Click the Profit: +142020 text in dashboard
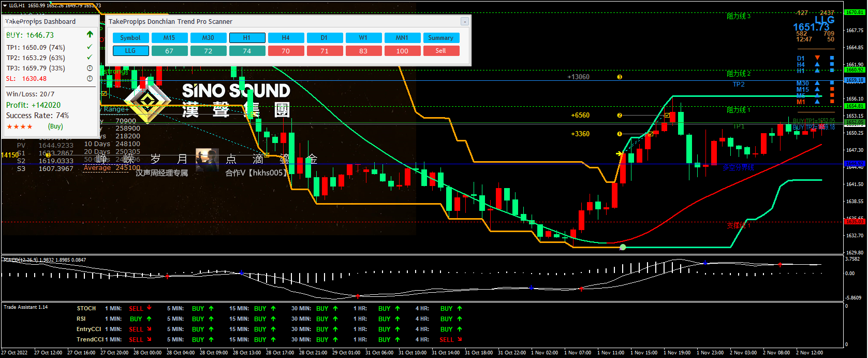The width and height of the screenshot is (868, 358). tap(33, 105)
